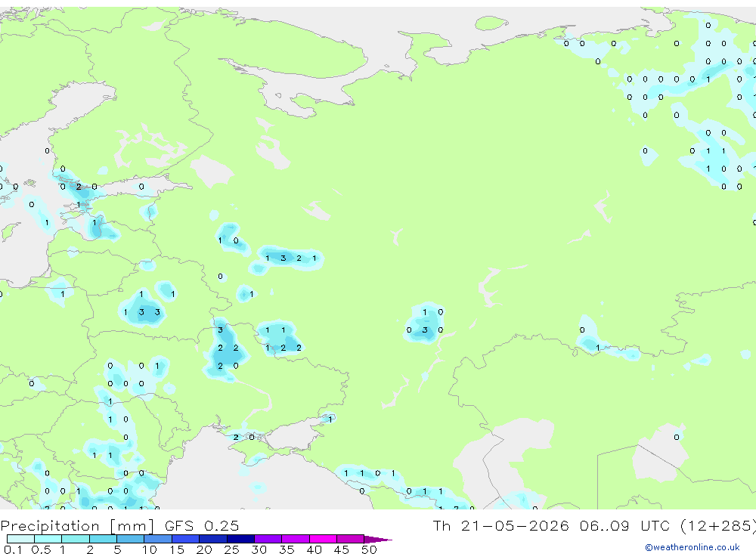Click the 'Precipitation [mm]' title text
756x554 pixels.
coord(77,526)
